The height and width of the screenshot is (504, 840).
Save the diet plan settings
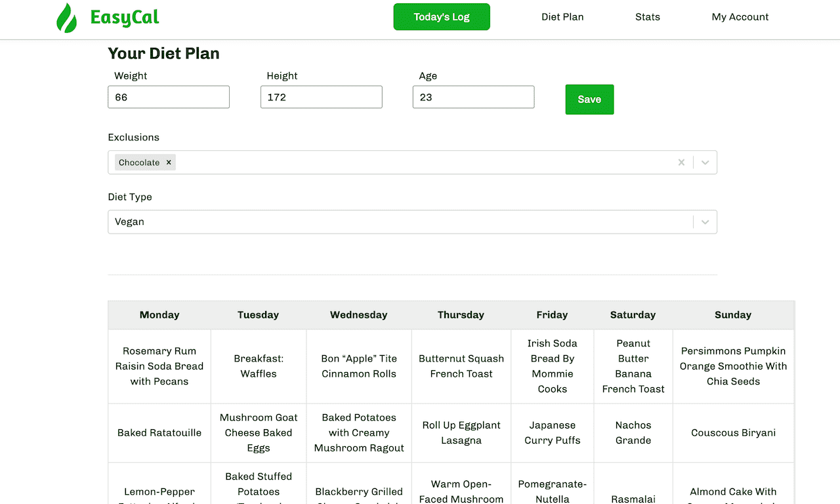pyautogui.click(x=589, y=99)
